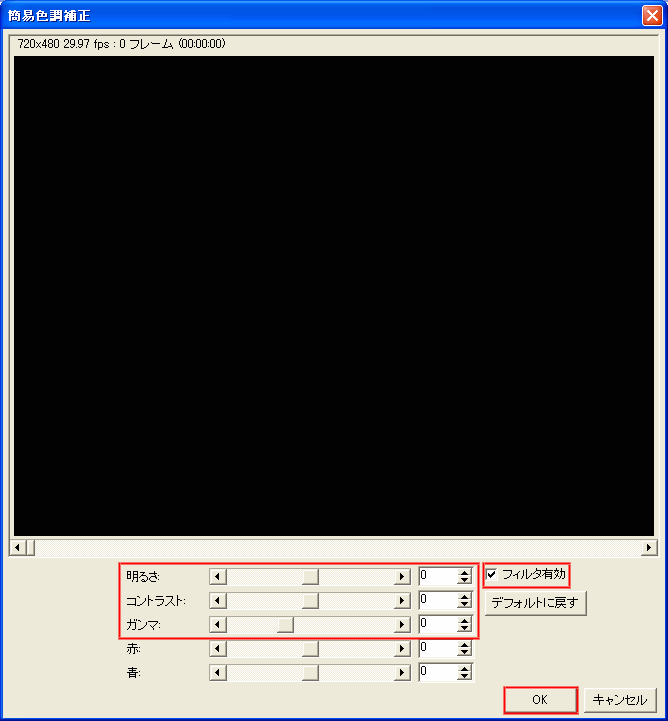This screenshot has height=721, width=668.
Task: Confirm the settings with the OK button
Action: coord(540,699)
